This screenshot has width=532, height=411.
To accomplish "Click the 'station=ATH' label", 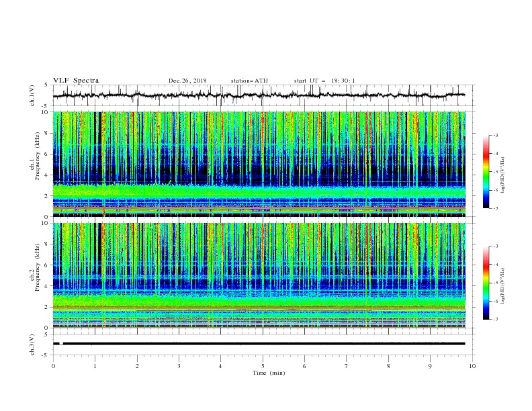I will pos(249,81).
